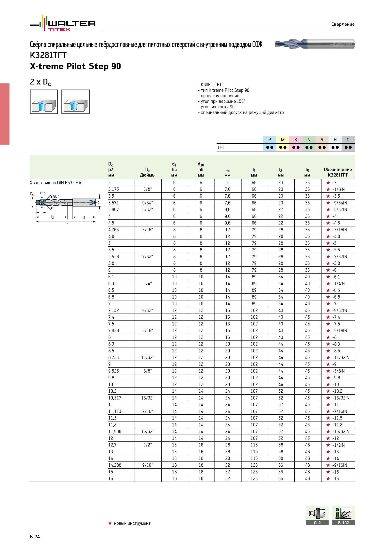Click the 'Сверление' section header
392x555 pixels.
(x=343, y=24)
